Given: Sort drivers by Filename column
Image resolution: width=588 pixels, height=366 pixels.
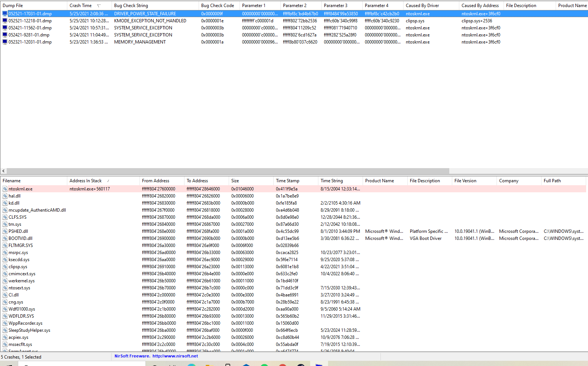Looking at the screenshot, I should [33, 181].
